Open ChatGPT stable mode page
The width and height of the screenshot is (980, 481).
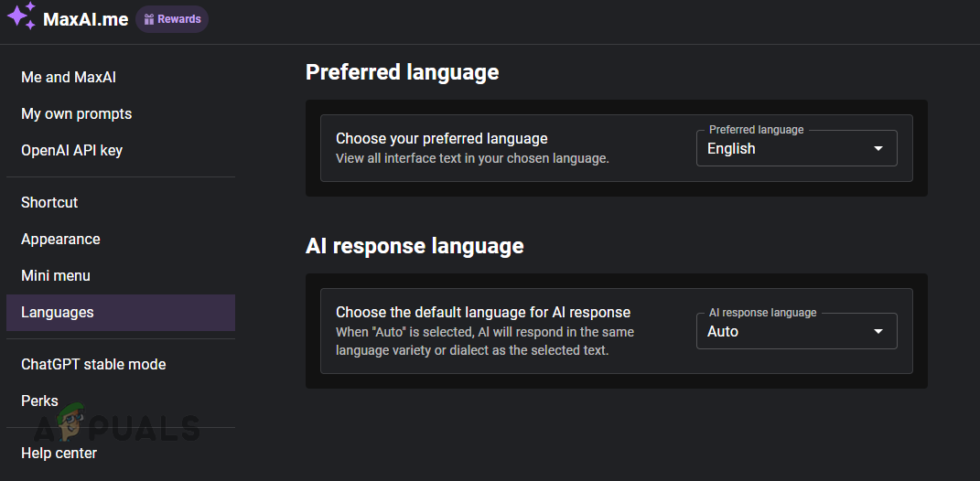click(93, 364)
